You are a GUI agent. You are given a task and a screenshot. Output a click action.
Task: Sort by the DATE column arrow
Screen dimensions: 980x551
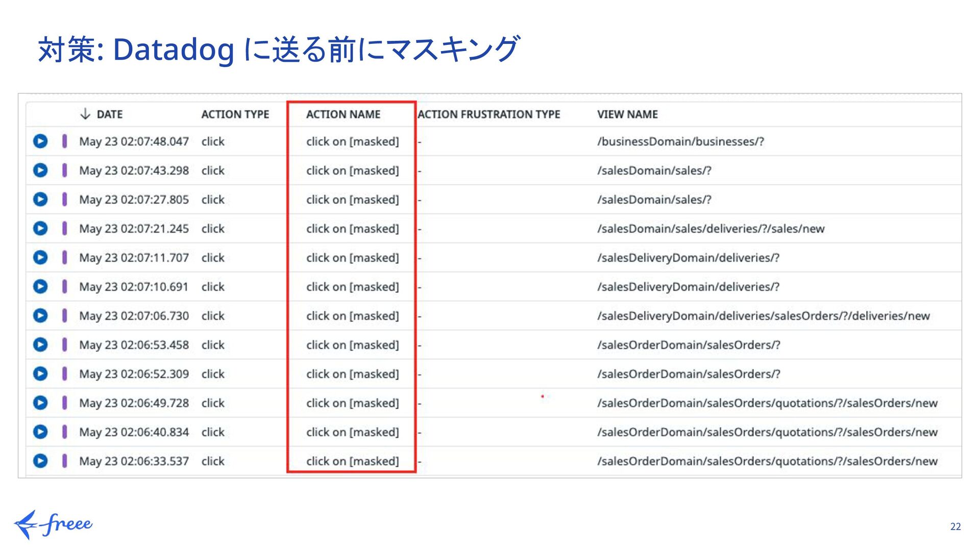85,114
